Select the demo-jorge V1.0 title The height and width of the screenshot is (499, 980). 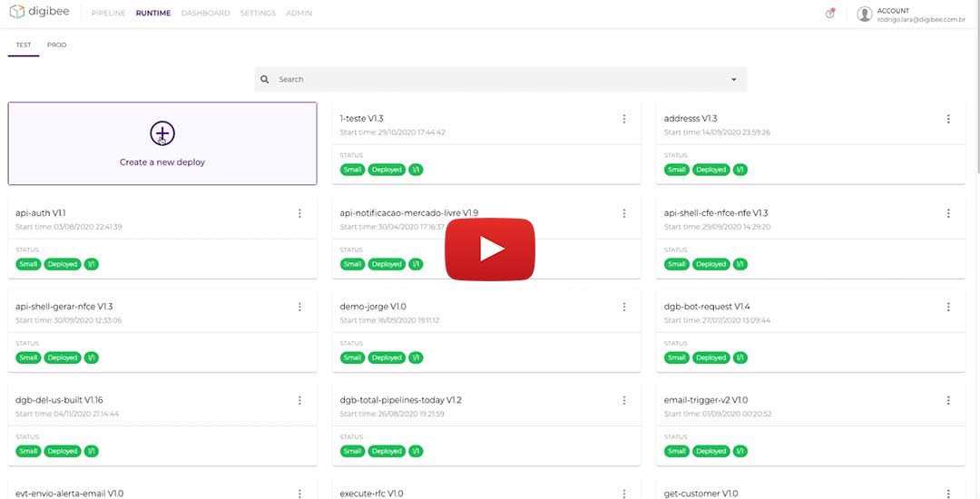click(373, 307)
